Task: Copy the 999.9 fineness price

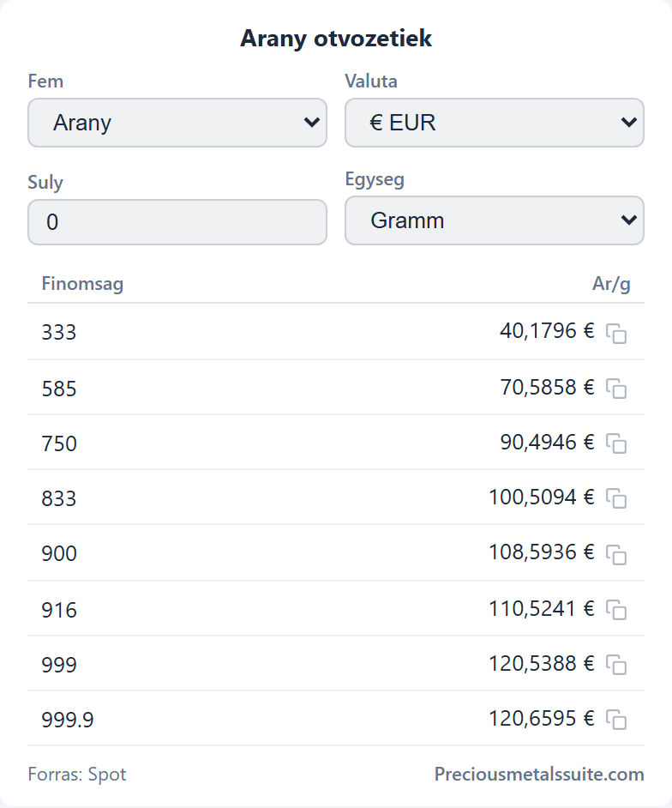Action: (616, 720)
